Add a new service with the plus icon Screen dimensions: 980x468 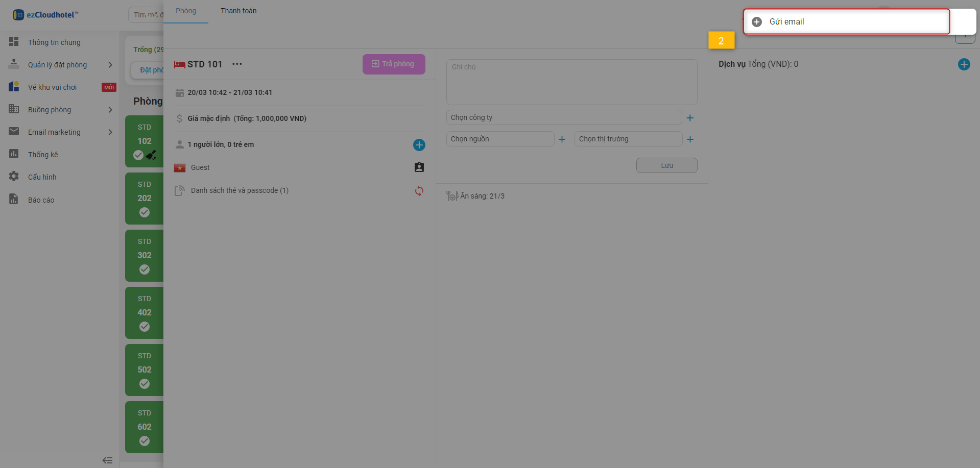(964, 64)
